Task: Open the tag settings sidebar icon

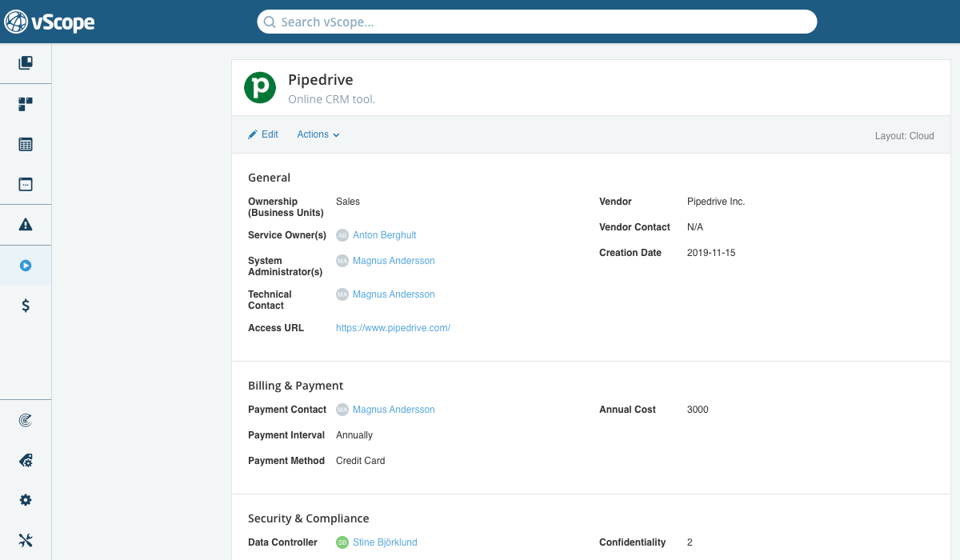Action: click(26, 461)
